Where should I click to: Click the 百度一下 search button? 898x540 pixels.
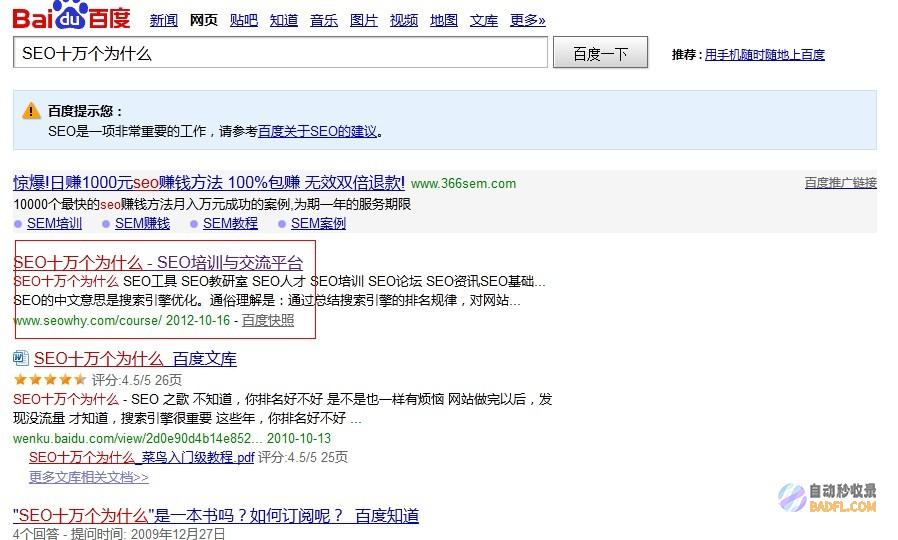coord(600,53)
